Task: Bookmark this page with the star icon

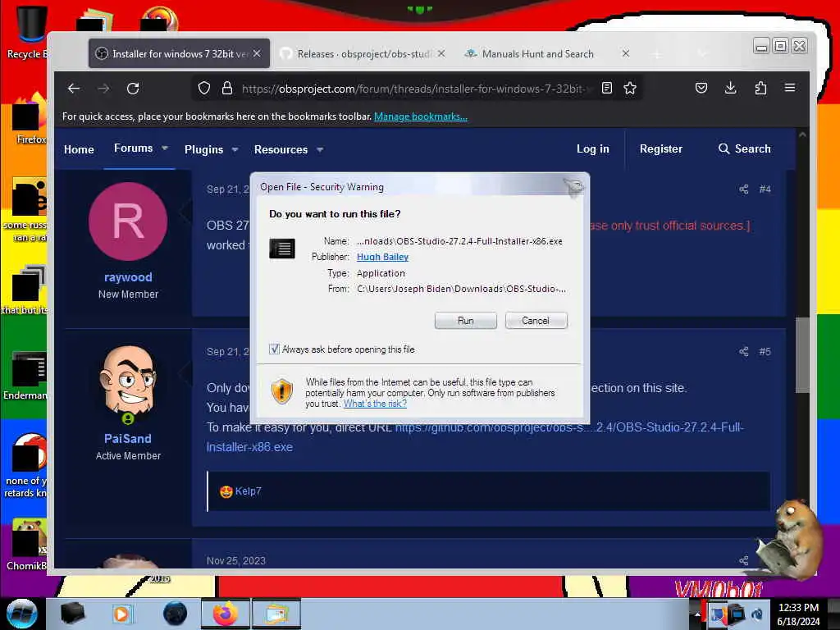Action: [630, 88]
